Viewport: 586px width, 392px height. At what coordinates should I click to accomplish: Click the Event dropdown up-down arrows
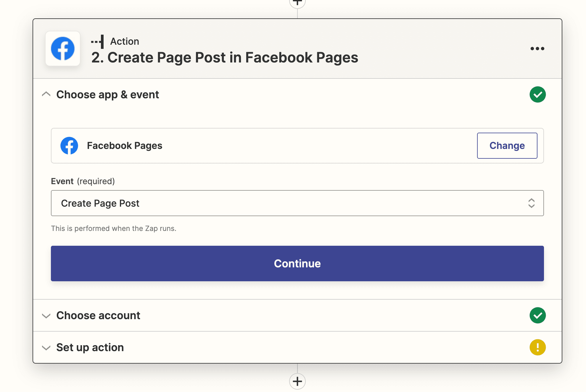coord(531,203)
